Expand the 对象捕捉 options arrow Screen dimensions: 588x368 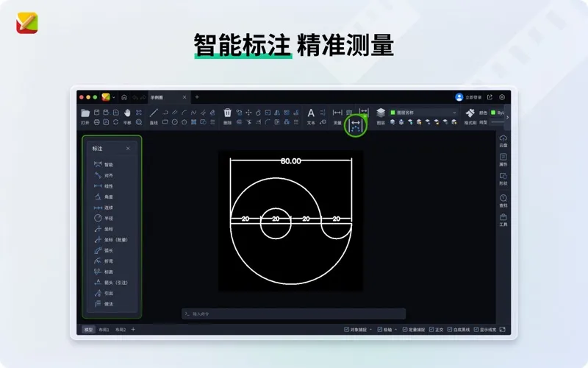click(370, 330)
